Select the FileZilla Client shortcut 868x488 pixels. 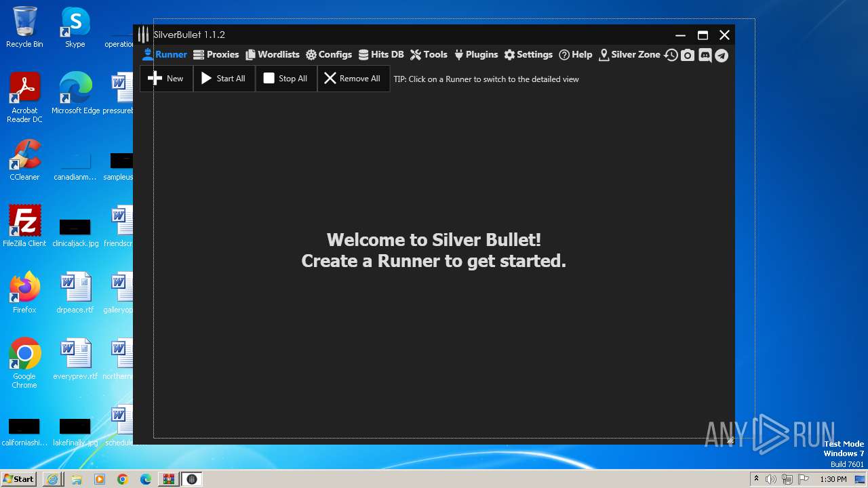[24, 226]
